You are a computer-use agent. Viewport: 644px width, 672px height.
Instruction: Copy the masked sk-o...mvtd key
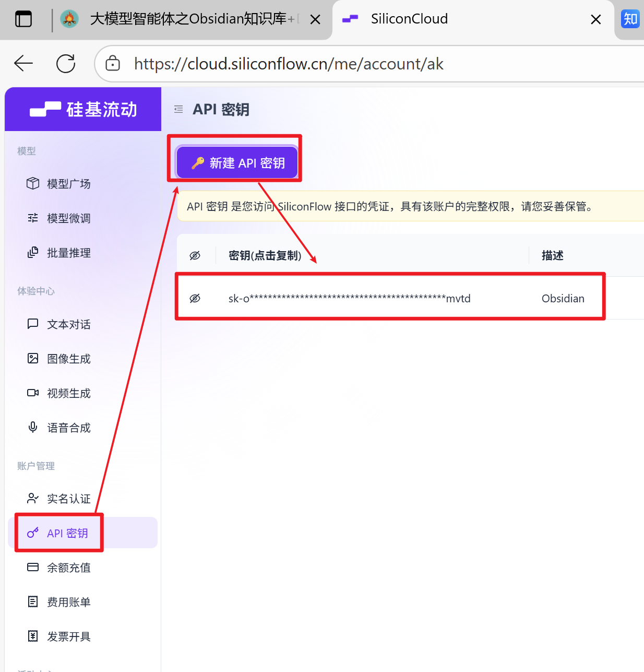(349, 298)
